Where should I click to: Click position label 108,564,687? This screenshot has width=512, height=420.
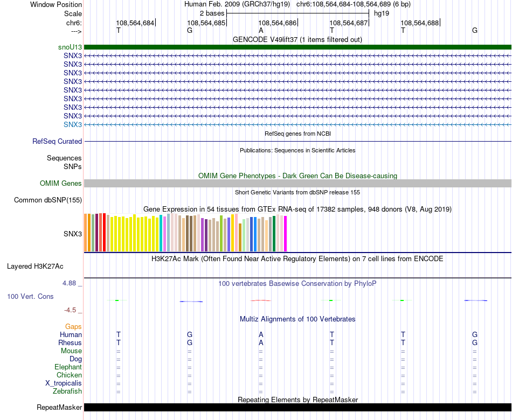tap(348, 23)
